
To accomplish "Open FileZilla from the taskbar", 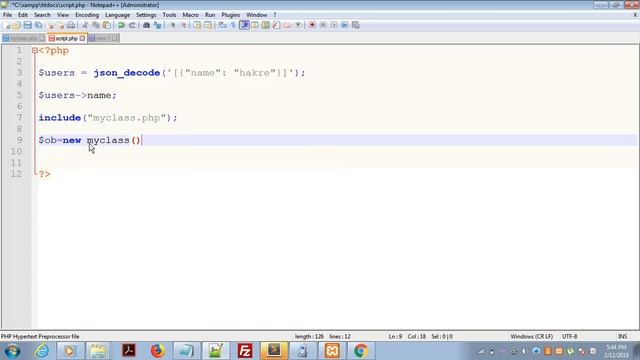I will coord(245,351).
